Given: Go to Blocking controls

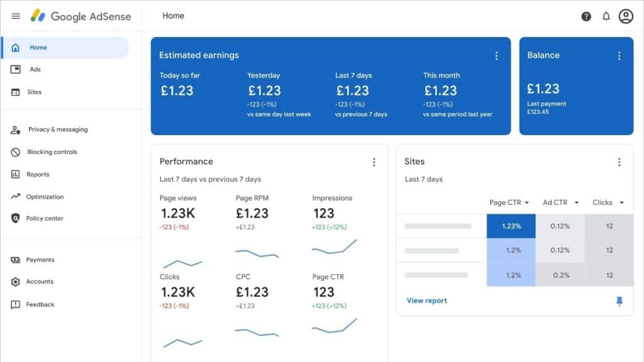Looking at the screenshot, I should pos(52,151).
